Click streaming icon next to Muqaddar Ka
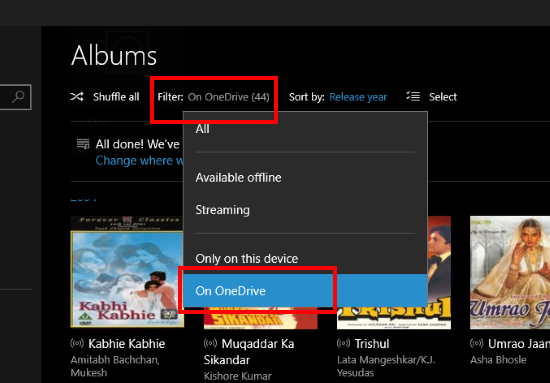The image size is (550, 383). click(210, 343)
